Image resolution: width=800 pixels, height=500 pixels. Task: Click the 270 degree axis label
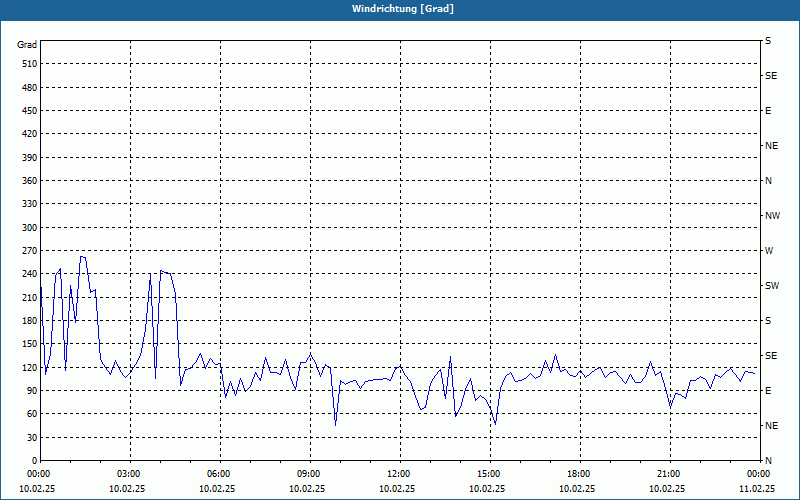30,251
